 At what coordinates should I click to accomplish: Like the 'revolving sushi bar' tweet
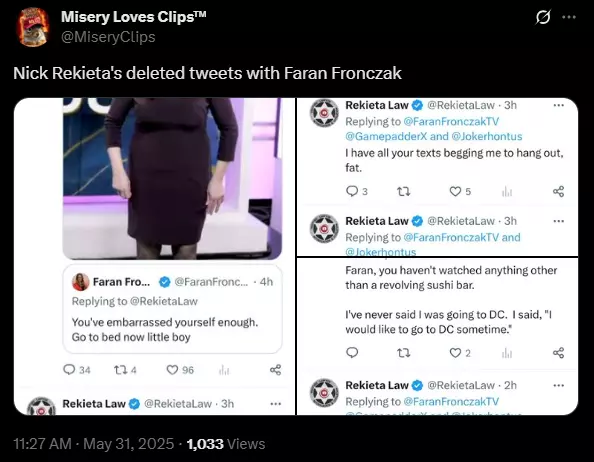[x=455, y=353]
